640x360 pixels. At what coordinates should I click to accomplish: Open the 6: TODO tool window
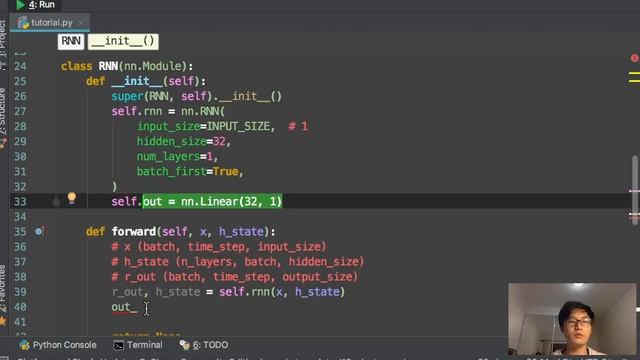pos(204,345)
